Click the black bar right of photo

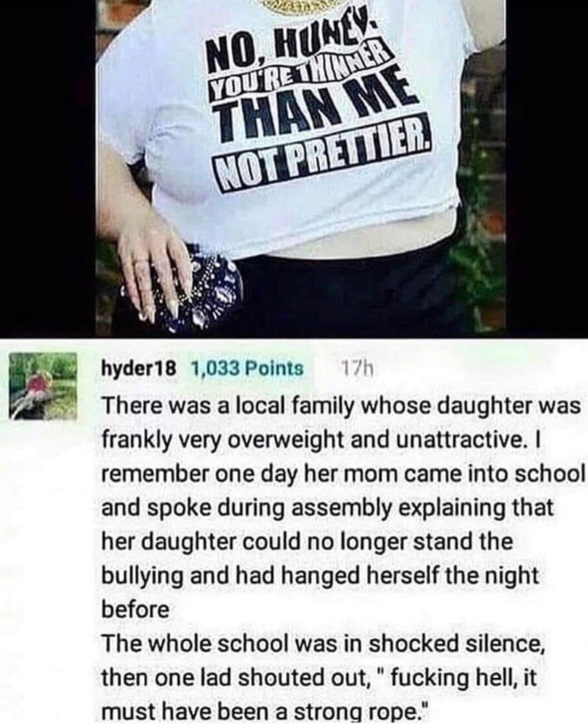click(x=547, y=169)
